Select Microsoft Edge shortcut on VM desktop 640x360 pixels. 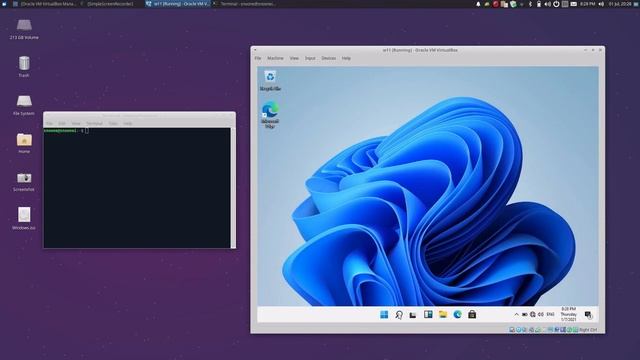(x=270, y=116)
